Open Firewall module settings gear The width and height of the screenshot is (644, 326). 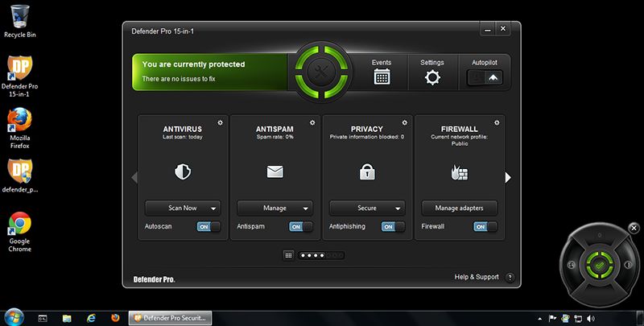pyautogui.click(x=497, y=123)
